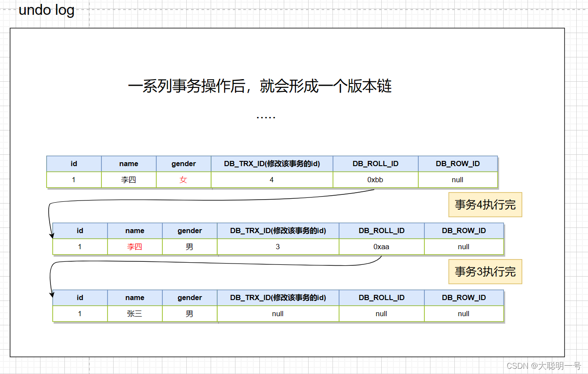Click the "undo log" title text

click(x=47, y=10)
